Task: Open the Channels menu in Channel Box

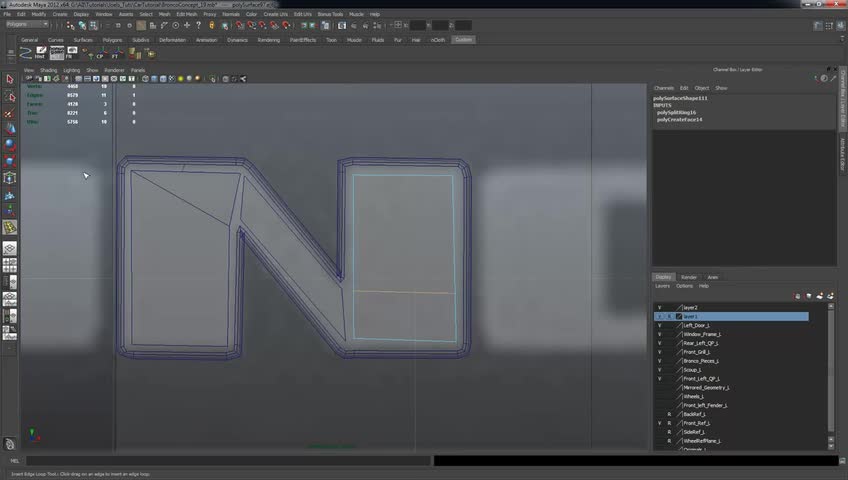Action: [664, 88]
